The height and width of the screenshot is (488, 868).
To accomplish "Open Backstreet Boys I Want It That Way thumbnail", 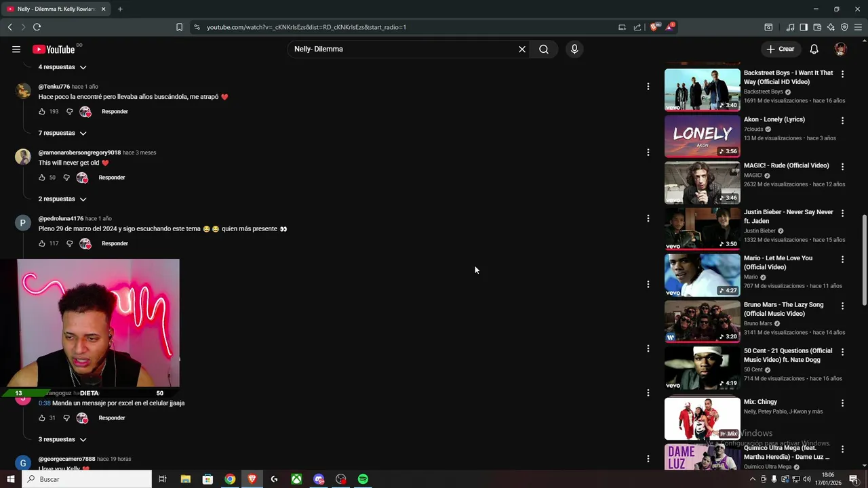I will (703, 89).
